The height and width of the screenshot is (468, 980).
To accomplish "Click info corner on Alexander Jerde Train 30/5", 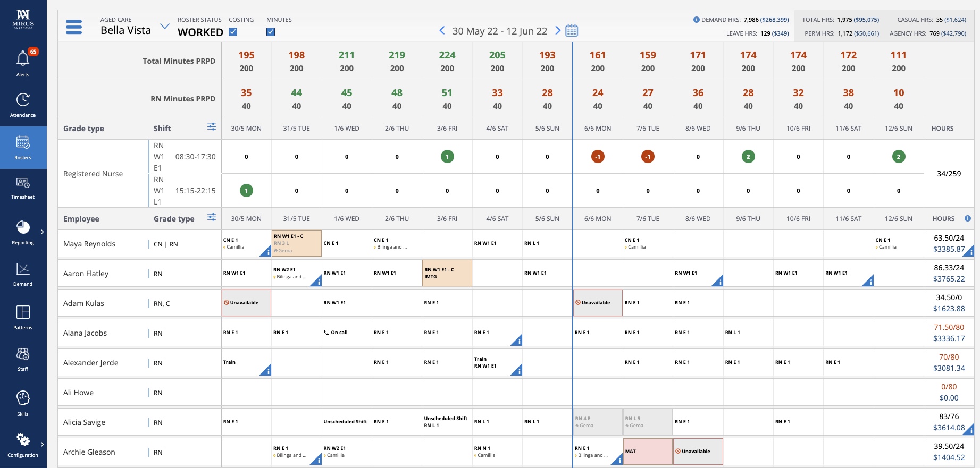I will (267, 371).
